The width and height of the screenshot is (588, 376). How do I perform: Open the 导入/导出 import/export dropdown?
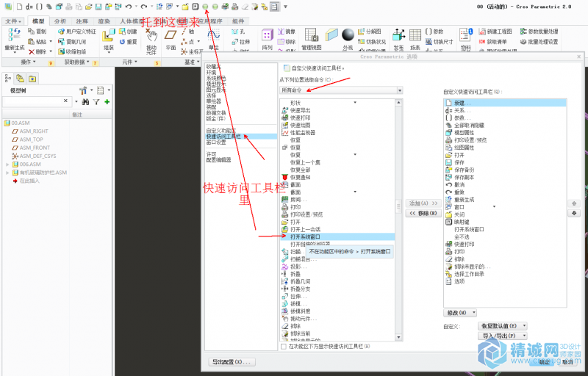(x=503, y=336)
